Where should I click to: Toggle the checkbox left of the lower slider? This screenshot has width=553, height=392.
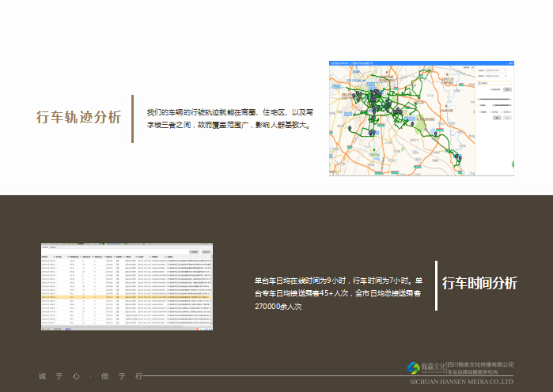coord(478,104)
